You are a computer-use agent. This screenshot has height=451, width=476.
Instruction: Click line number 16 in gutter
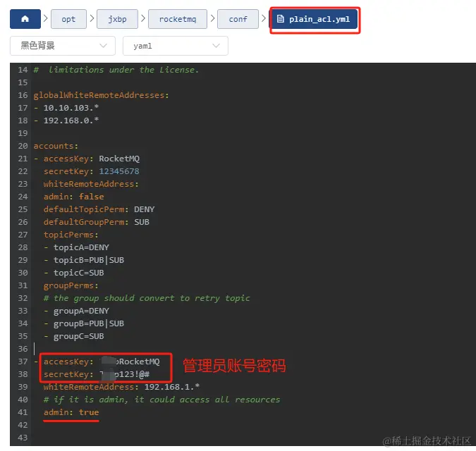(x=23, y=95)
